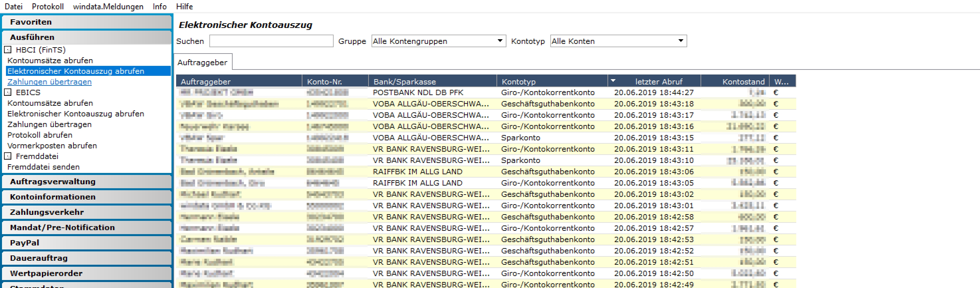Click timestamp 20.06.2019 18:43:01
The height and width of the screenshot is (288, 980).
tap(654, 206)
